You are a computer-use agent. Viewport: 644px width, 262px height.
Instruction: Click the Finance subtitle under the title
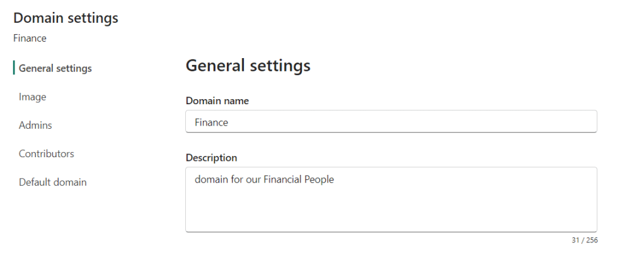(x=30, y=38)
